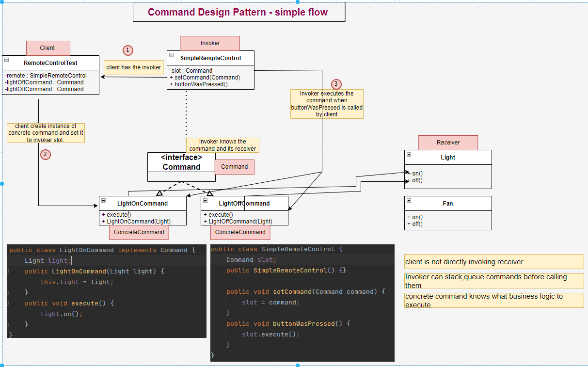Click the step 3 circle marker
Screen dimensions: 588x367
coord(336,84)
